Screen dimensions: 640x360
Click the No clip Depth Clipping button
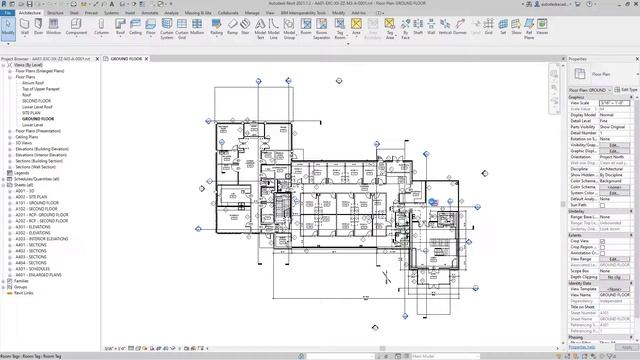coord(614,277)
